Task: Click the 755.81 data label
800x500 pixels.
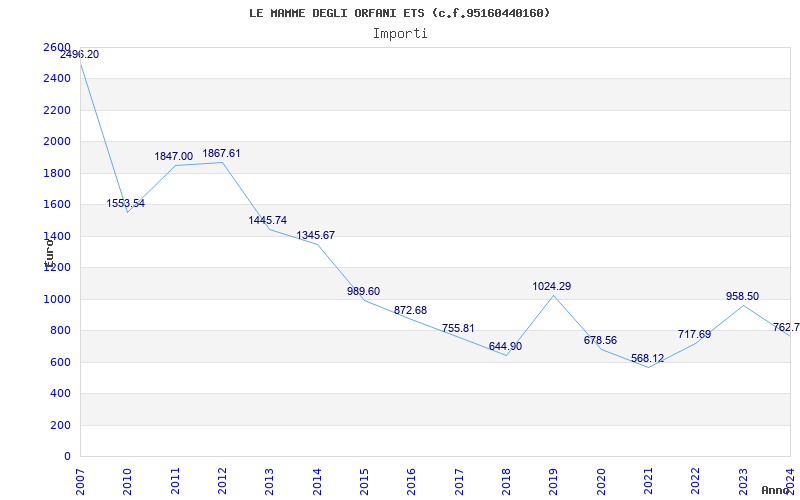Action: [458, 329]
